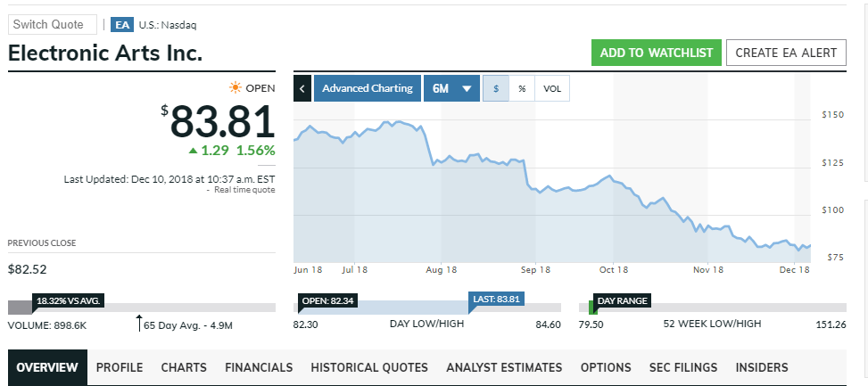
Task: Click the $125 price axis label
Action: click(832, 162)
